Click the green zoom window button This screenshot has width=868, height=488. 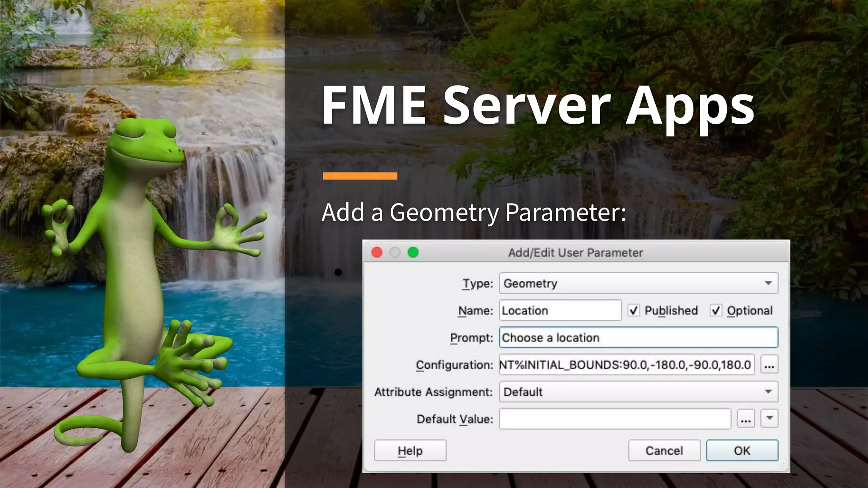[x=413, y=253]
